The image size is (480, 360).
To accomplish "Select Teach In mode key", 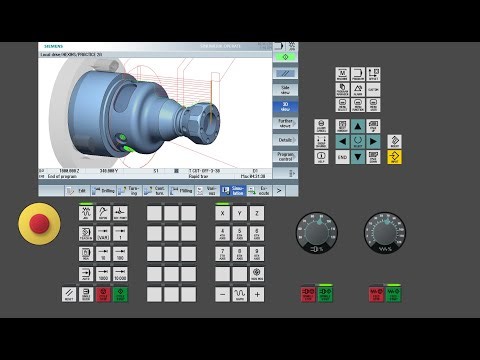I will click(x=86, y=234).
